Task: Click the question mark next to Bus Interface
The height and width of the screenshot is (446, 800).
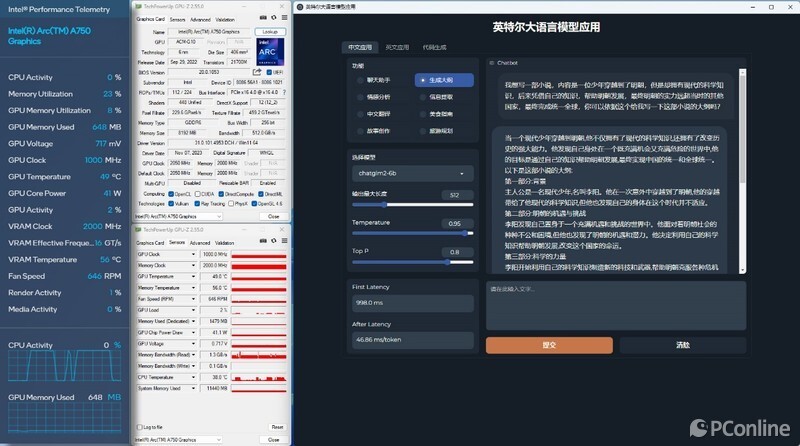Action: (284, 92)
